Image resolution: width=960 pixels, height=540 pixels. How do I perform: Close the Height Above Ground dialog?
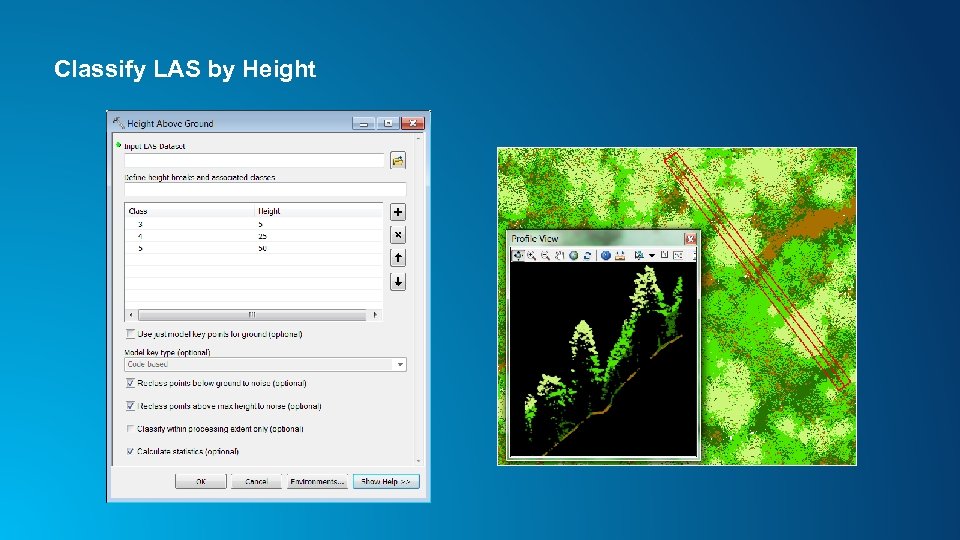click(x=413, y=123)
